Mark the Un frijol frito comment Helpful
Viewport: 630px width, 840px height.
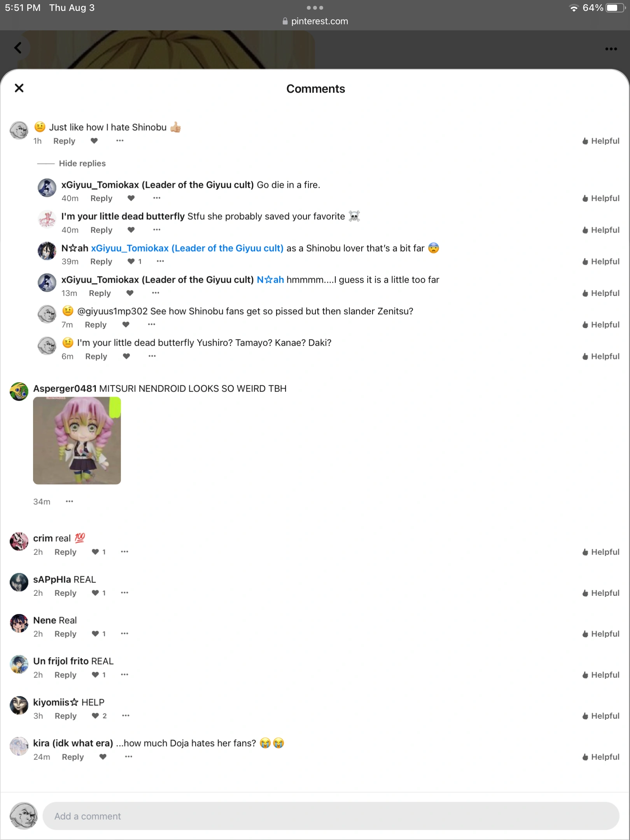click(600, 675)
